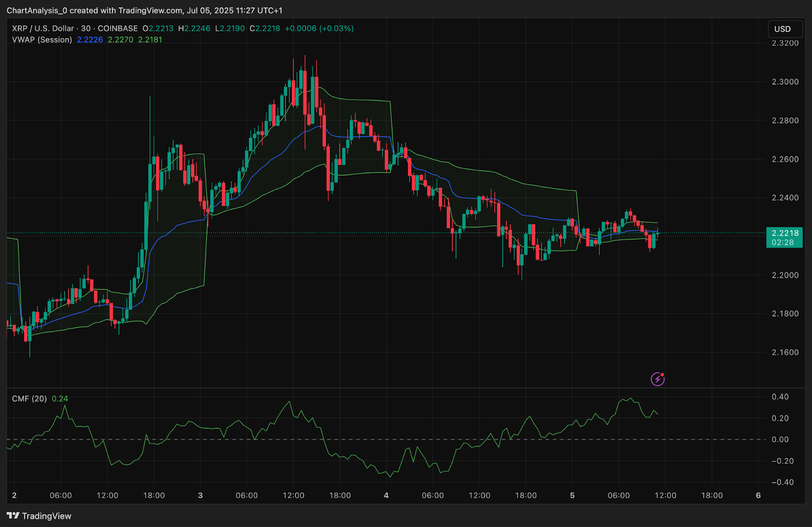Click the 2.2000 price axis label

(x=785, y=275)
